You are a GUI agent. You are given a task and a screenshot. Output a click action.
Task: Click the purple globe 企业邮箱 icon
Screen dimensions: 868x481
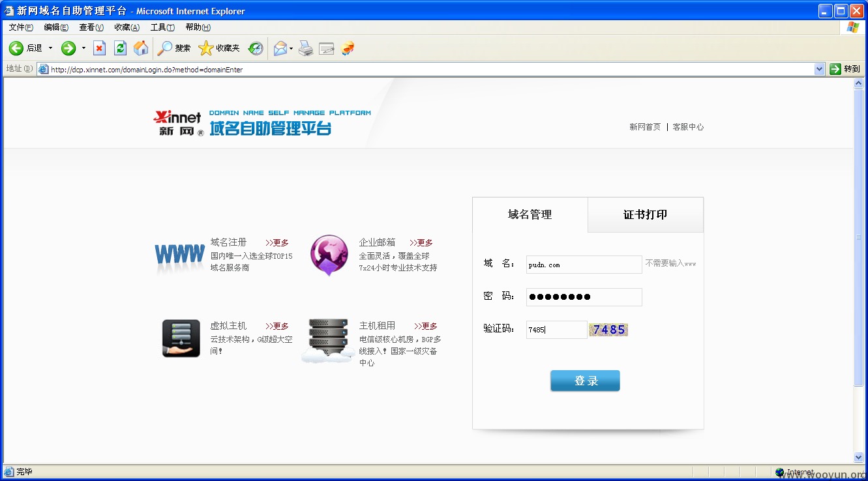[329, 255]
